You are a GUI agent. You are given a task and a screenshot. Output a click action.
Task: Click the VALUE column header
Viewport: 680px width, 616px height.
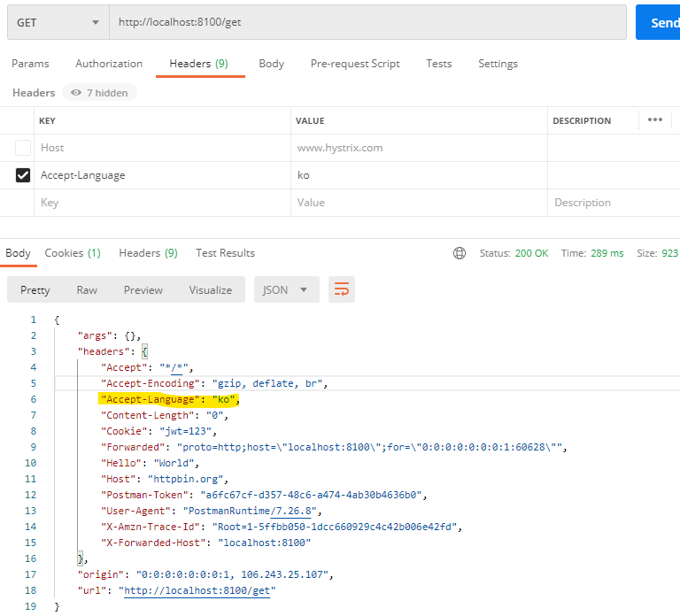point(310,121)
